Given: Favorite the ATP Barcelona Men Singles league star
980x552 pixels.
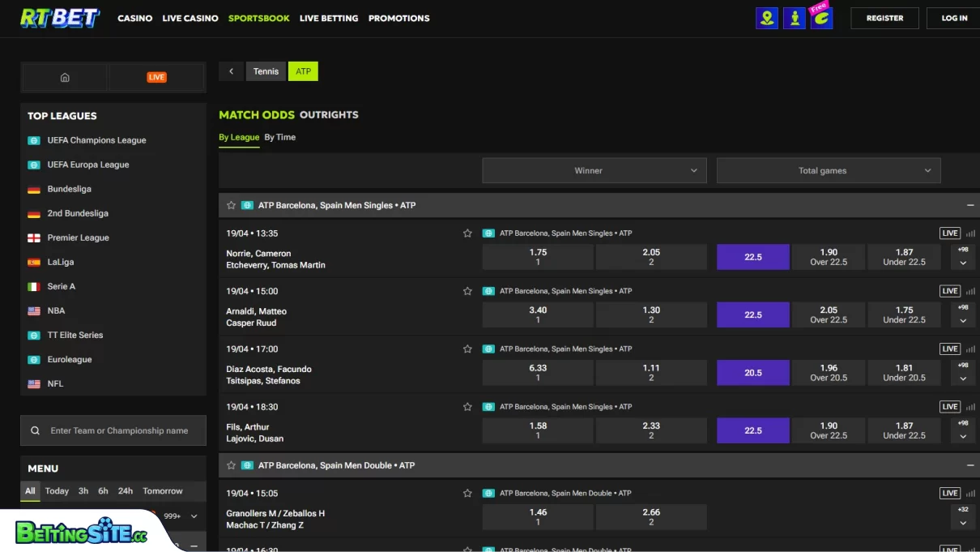Looking at the screenshot, I should click(232, 206).
